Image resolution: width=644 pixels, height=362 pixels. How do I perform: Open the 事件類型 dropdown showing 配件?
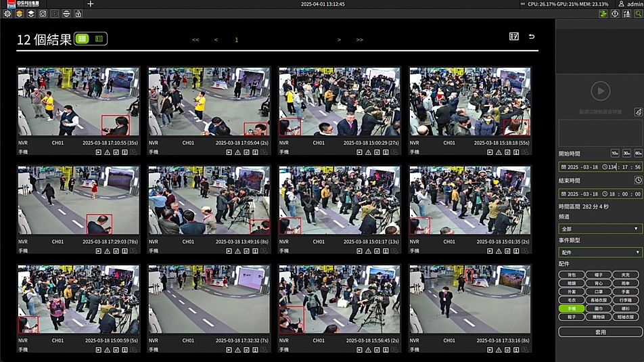pyautogui.click(x=600, y=252)
